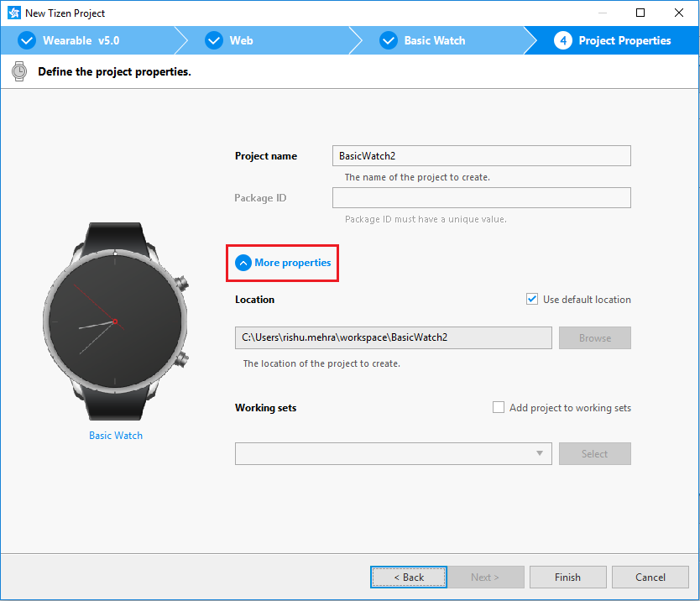Select the Project Properties step
Image resolution: width=700 pixels, height=601 pixels.
click(x=624, y=40)
